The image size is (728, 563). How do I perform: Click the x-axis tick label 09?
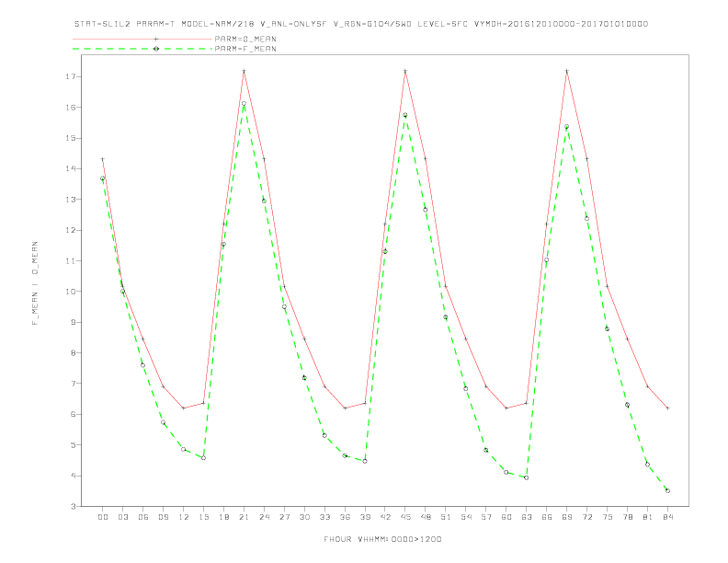click(163, 517)
